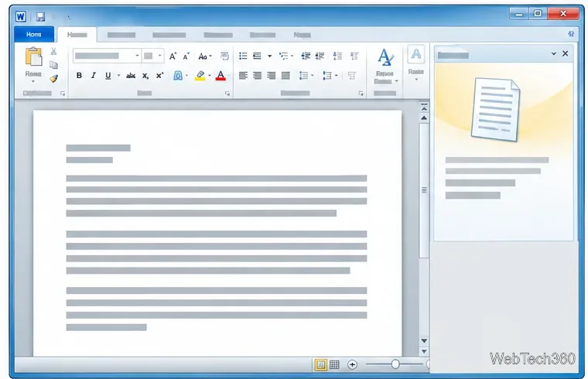Image resolution: width=588 pixels, height=379 pixels.
Task: Close the side task pane
Action: 565,53
